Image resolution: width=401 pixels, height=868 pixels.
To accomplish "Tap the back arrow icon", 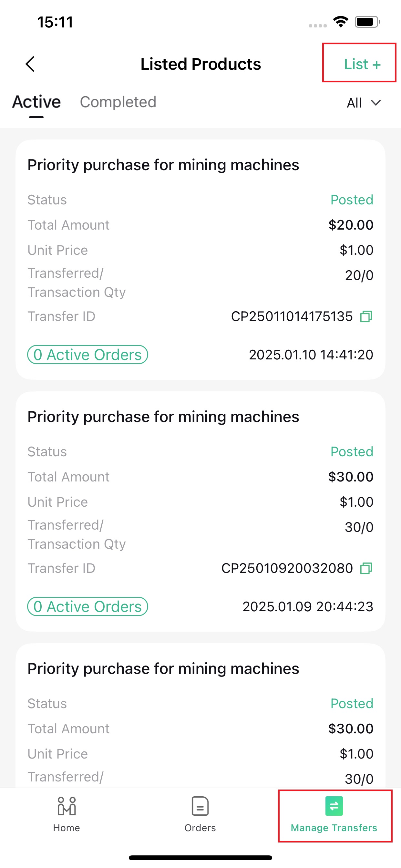I will point(30,64).
